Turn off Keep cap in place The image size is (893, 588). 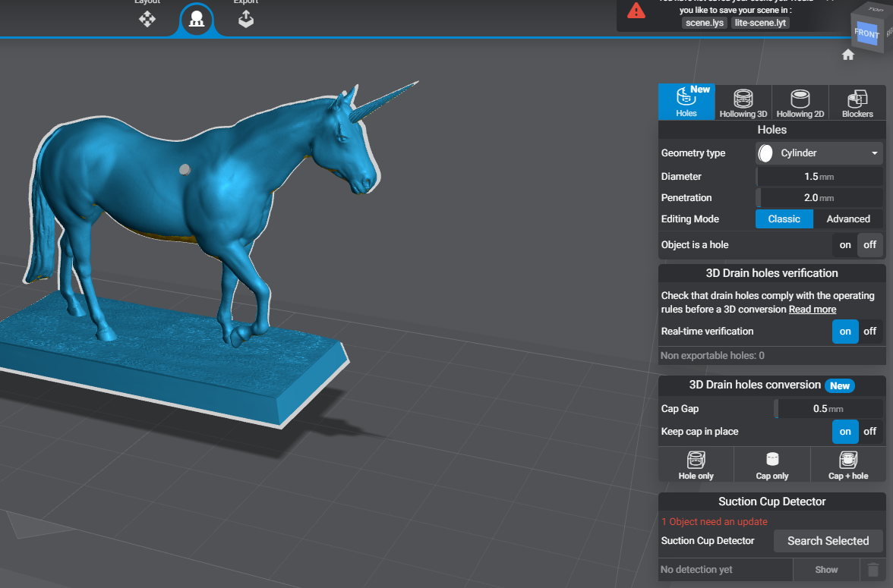[869, 432]
